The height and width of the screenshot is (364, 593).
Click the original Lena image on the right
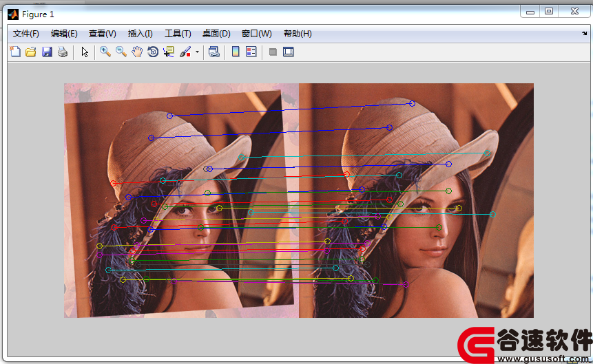click(x=417, y=200)
